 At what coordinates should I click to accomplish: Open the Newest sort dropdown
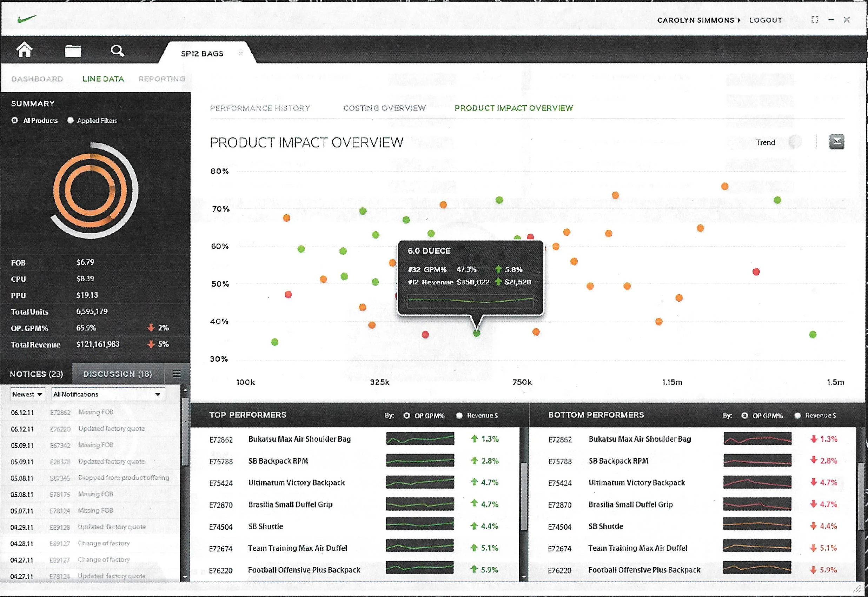pos(27,394)
